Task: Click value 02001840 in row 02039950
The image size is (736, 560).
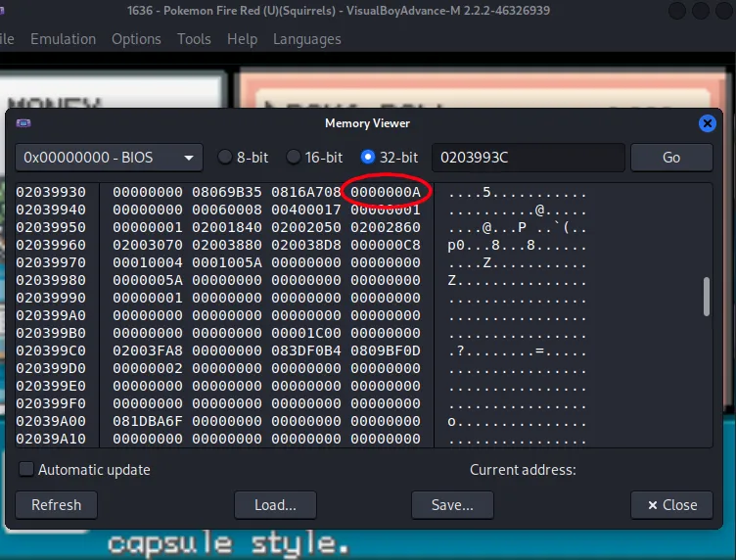Action: pos(227,227)
